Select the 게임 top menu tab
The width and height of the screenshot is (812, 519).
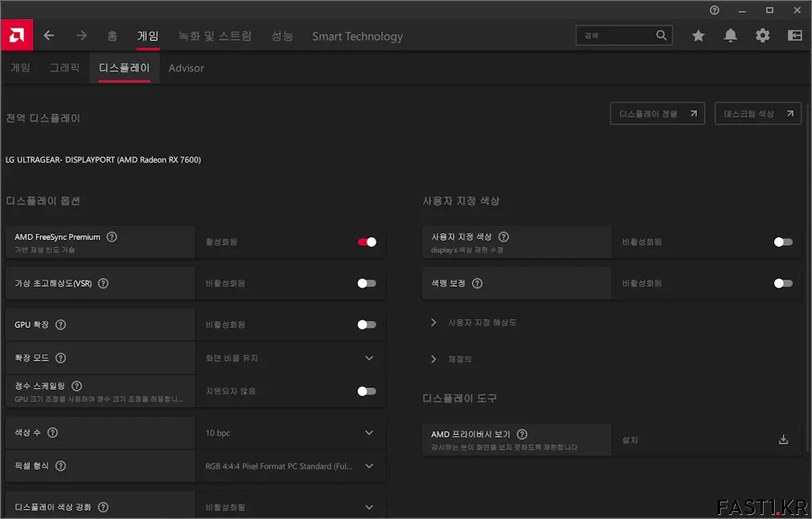[147, 36]
